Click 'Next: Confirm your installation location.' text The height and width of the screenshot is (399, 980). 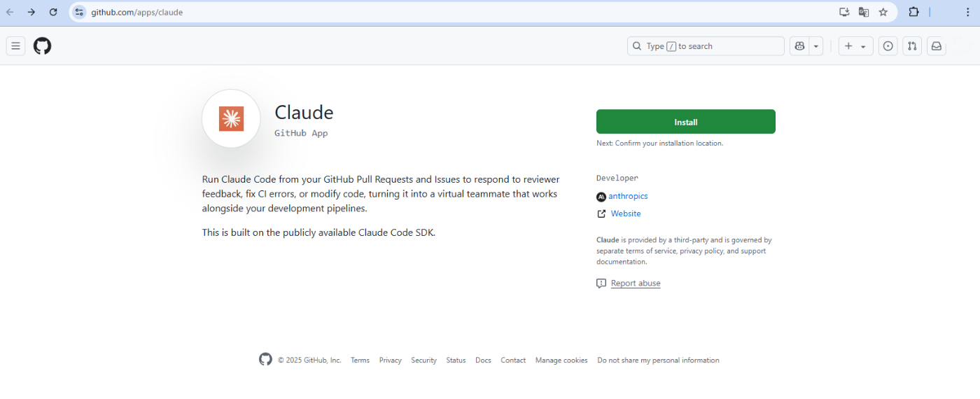659,143
